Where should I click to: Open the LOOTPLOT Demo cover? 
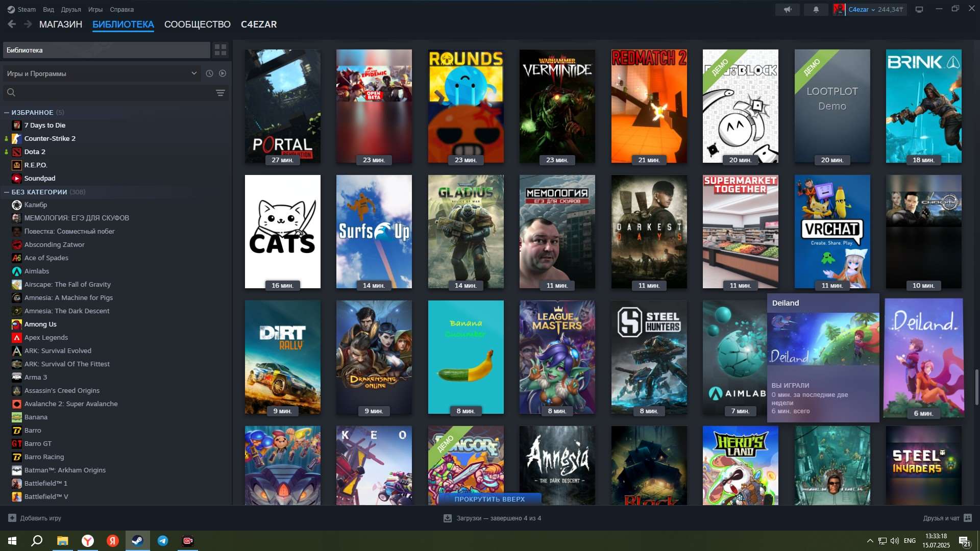832,106
